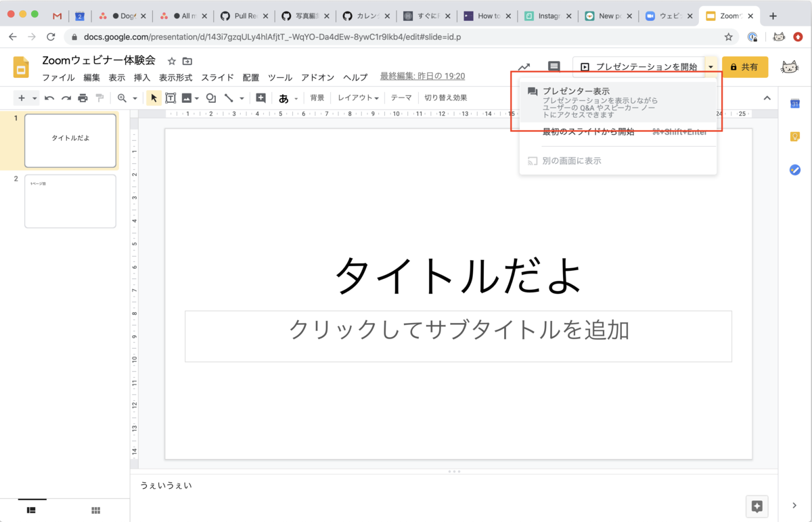Click プレゼンテーションを開始 button
Viewport: 812px width, 522px height.
click(x=639, y=67)
